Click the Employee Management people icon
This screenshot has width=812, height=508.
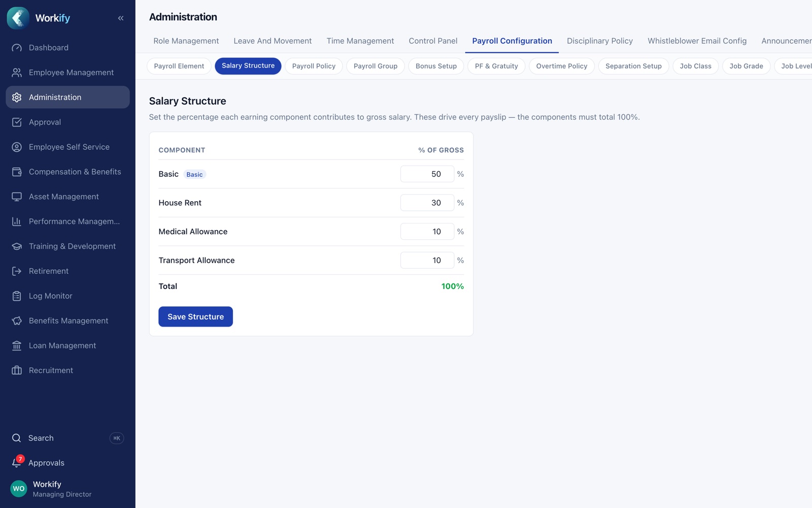tap(17, 73)
